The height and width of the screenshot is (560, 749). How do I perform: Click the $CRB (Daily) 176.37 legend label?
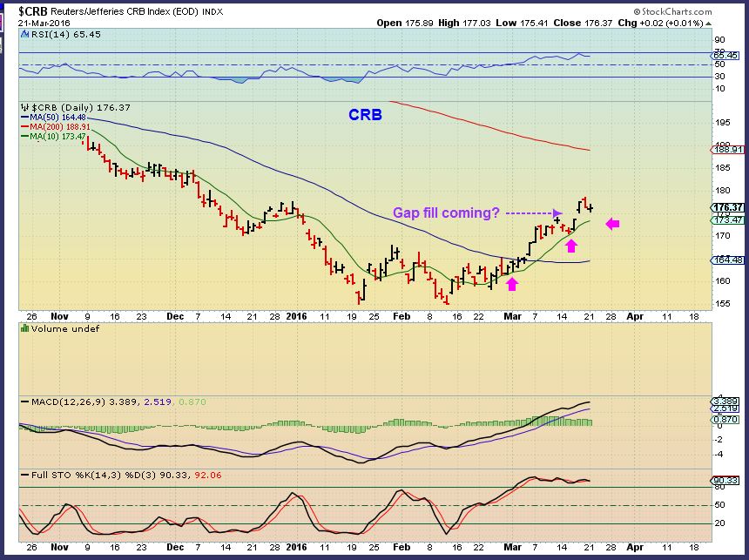(x=81, y=108)
